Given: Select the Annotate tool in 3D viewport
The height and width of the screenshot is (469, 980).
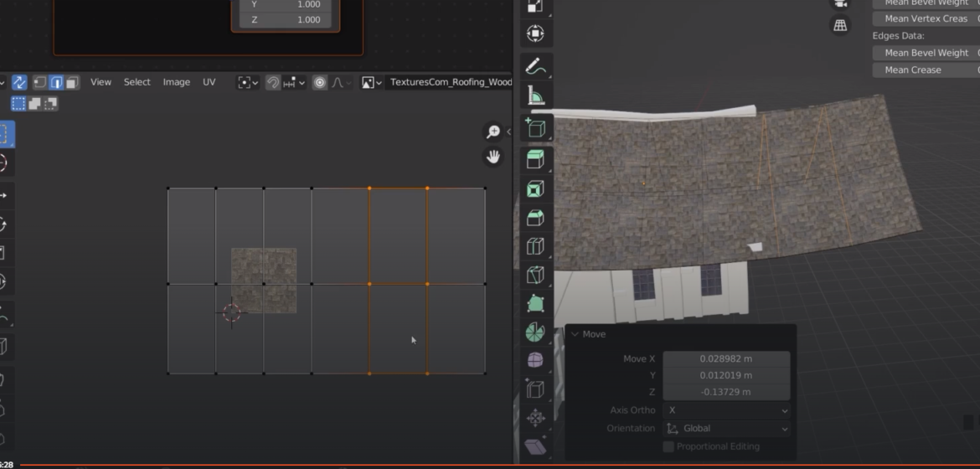Looking at the screenshot, I should point(535,65).
